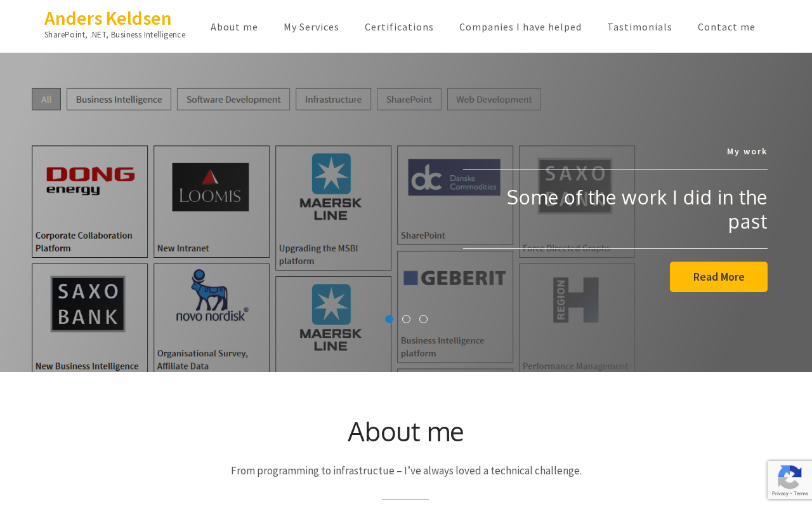This screenshot has width=812, height=508.
Task: Open the Certifications menu link
Action: [x=399, y=27]
